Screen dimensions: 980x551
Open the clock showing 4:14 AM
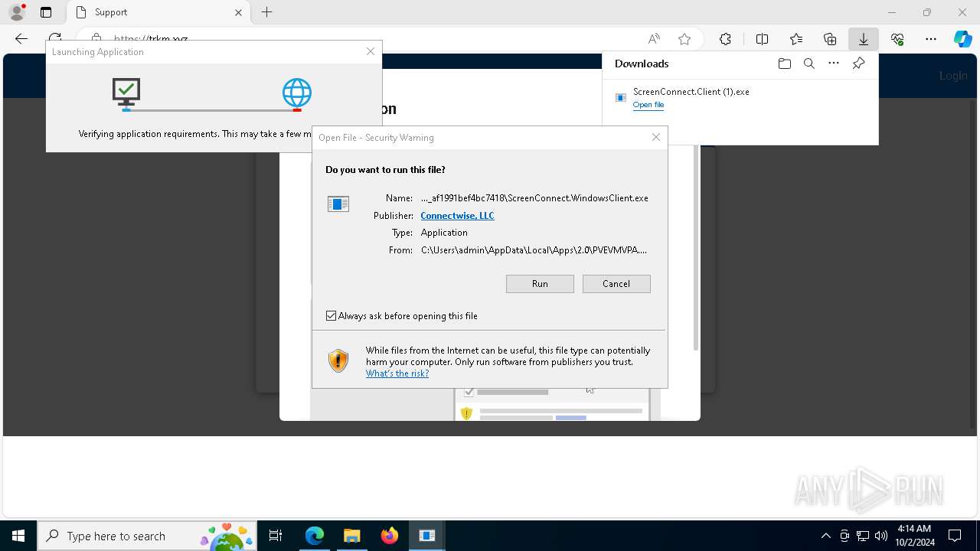click(914, 536)
